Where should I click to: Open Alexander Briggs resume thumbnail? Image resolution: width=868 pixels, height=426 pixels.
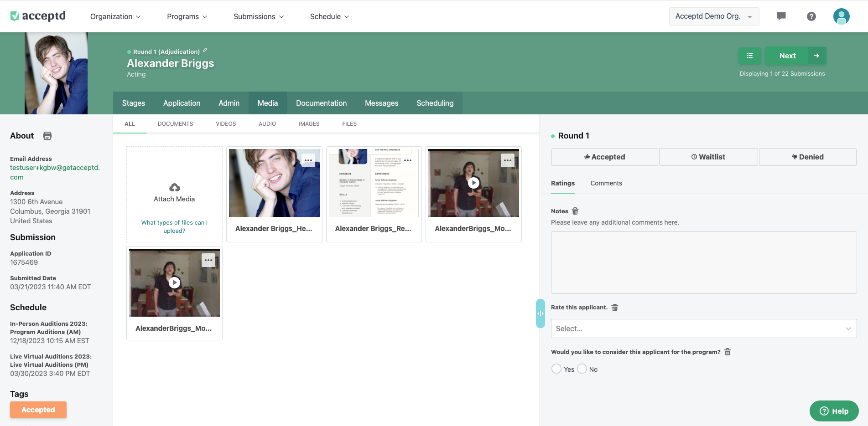point(374,183)
